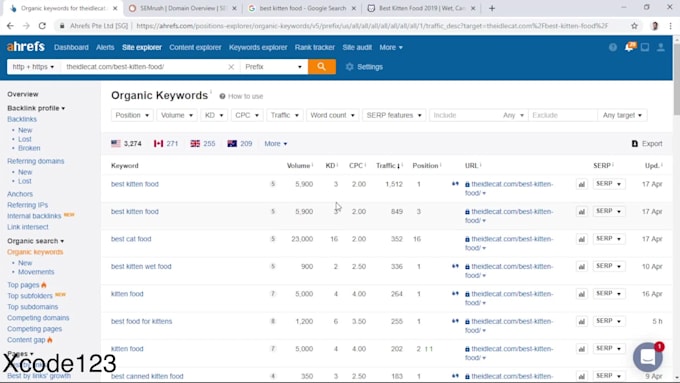
Task: Click the Export button
Action: [x=647, y=144]
